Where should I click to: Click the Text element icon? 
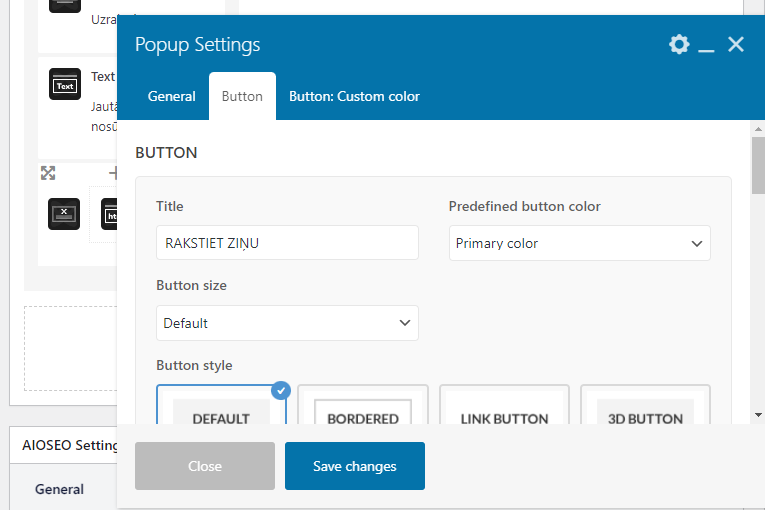(64, 85)
